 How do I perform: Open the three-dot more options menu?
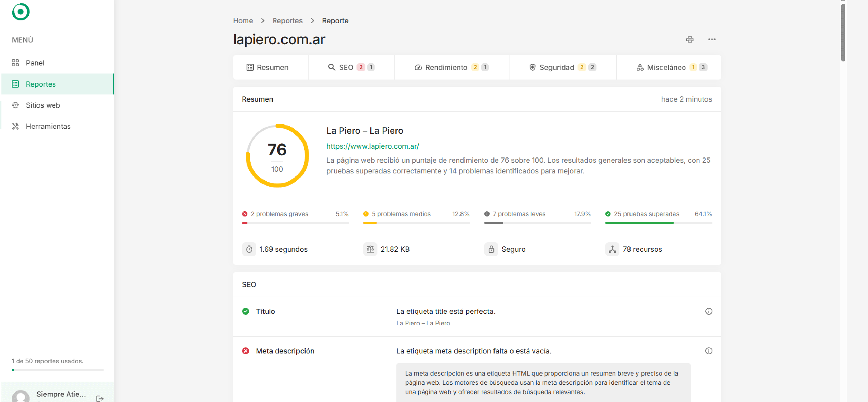tap(712, 39)
